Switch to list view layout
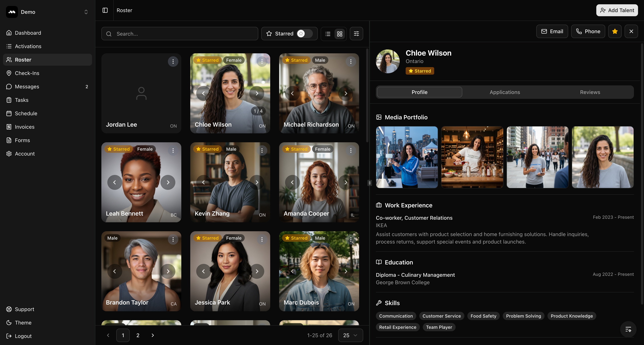This screenshot has width=644, height=345. 328,34
